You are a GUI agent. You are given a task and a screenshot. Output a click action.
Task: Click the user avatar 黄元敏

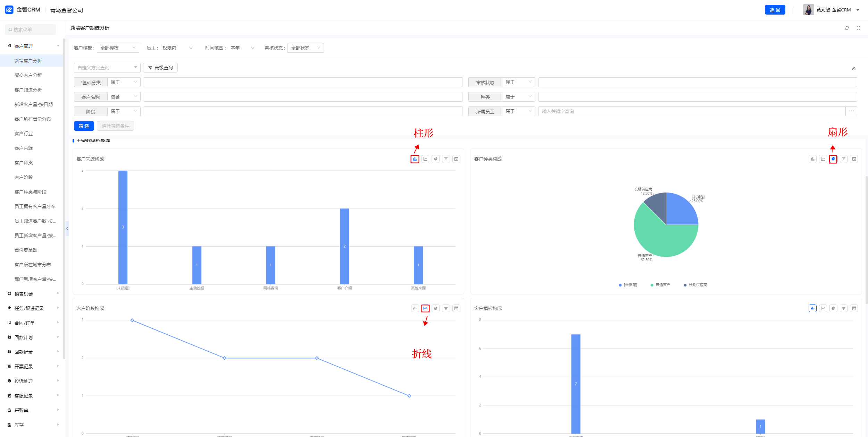coord(809,10)
